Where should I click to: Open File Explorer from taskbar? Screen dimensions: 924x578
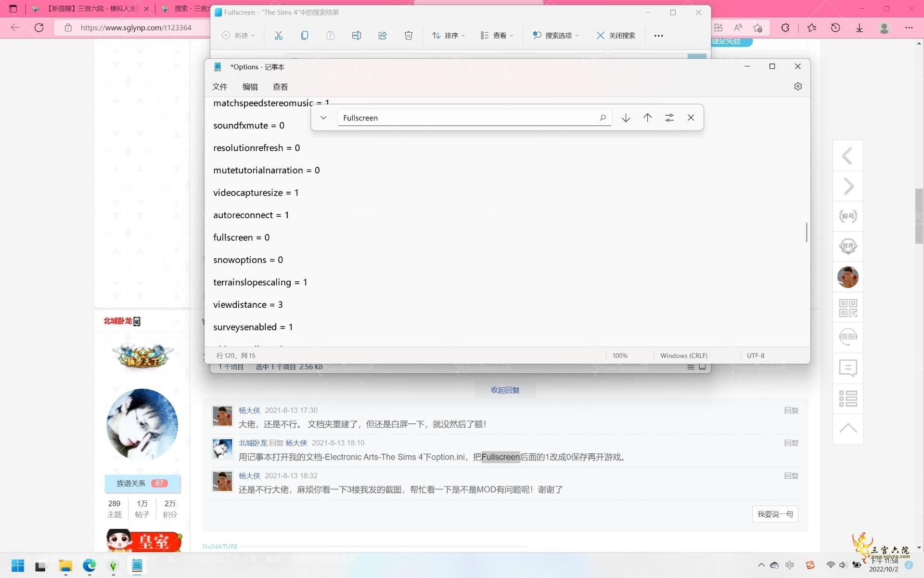65,565
